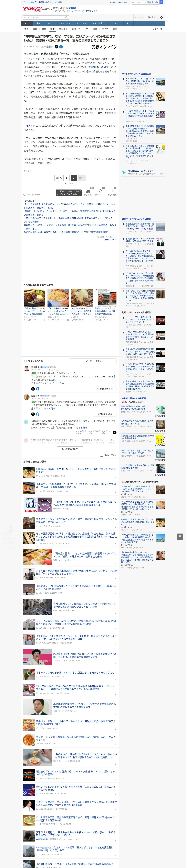Switch to the 速報 tab

(x=38, y=24)
